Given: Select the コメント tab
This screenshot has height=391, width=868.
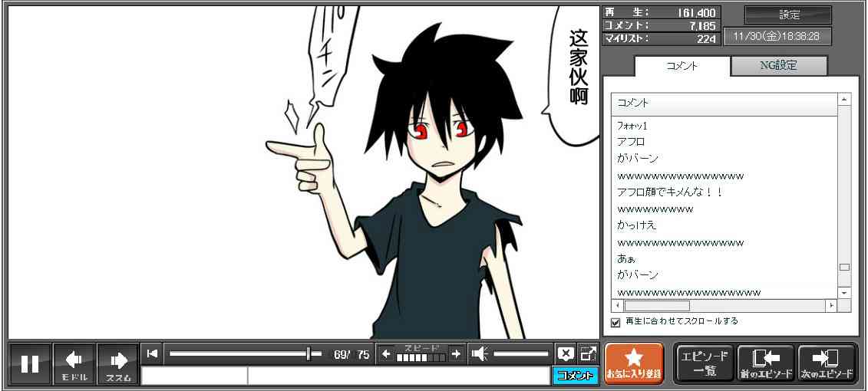Looking at the screenshot, I should 682,66.
